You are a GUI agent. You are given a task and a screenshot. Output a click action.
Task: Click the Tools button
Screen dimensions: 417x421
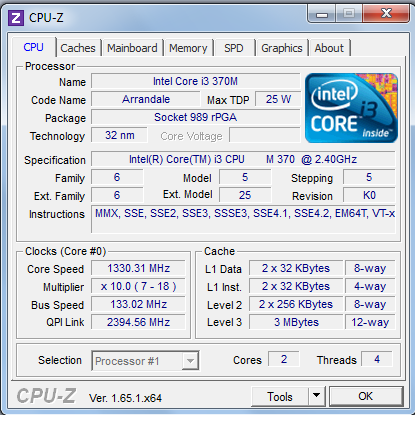(x=280, y=396)
